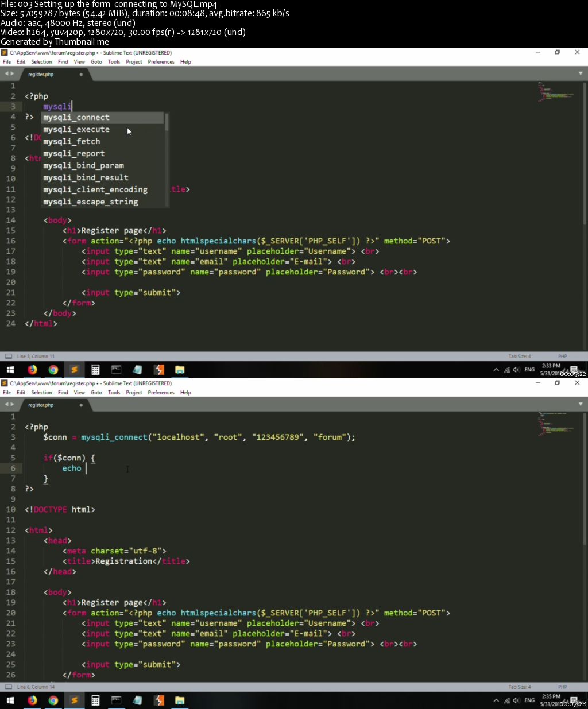This screenshot has width=588, height=709.
Task: Click vertical scrollbar in lower editor
Action: point(585,479)
